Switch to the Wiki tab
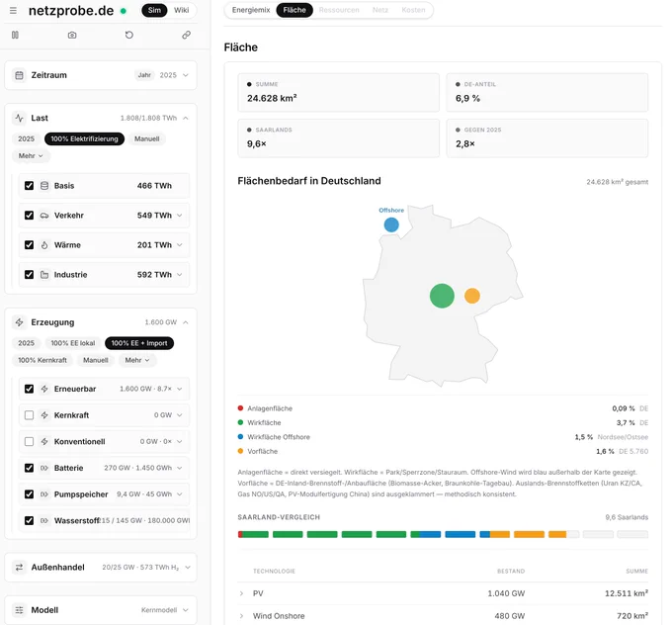672x625 pixels. pyautogui.click(x=181, y=10)
